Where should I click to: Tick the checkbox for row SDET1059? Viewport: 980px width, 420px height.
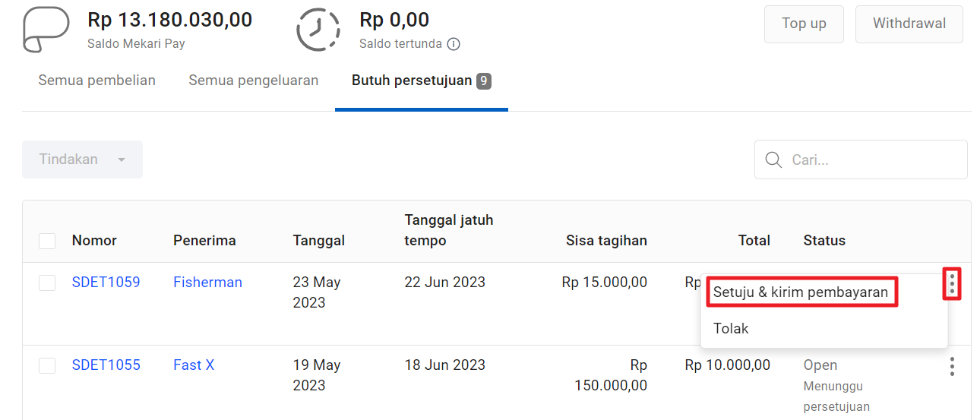pos(47,283)
